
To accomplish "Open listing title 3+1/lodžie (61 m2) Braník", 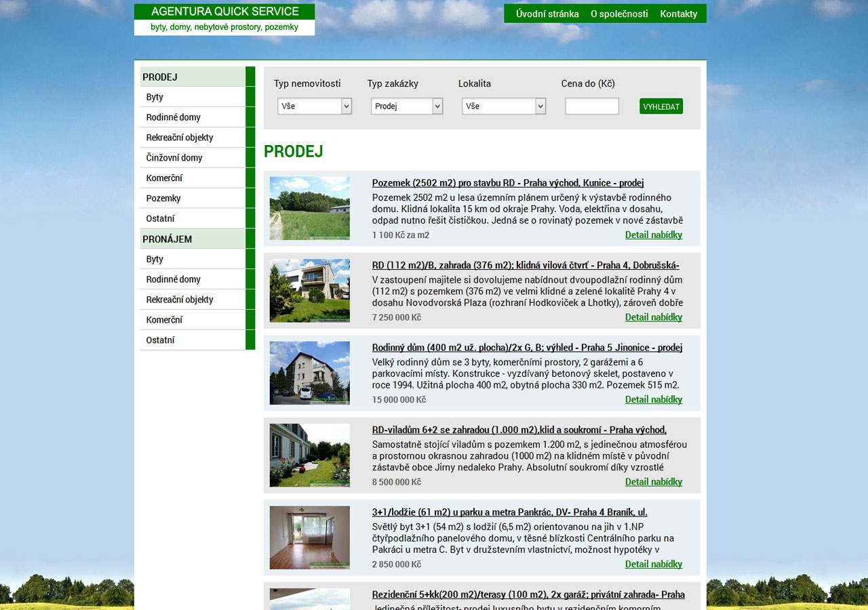I will click(x=510, y=512).
